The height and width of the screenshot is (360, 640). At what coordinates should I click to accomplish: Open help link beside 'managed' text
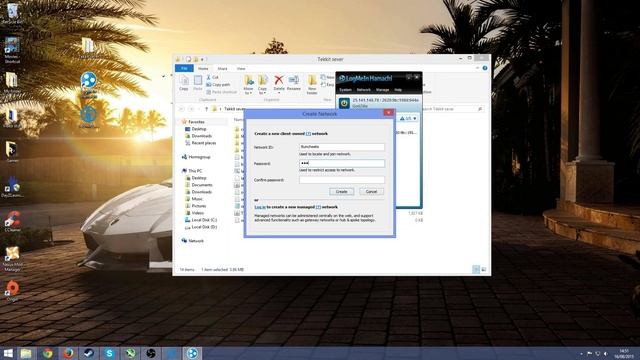click(x=318, y=207)
